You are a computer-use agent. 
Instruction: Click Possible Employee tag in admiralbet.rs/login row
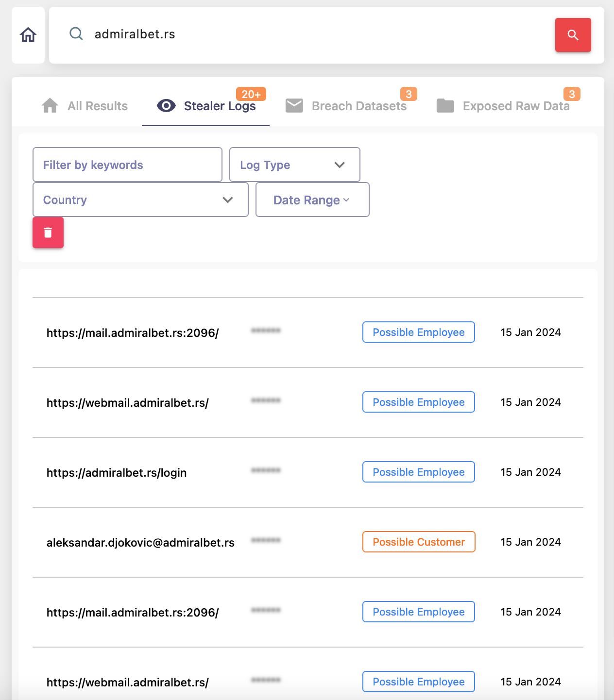coord(419,472)
